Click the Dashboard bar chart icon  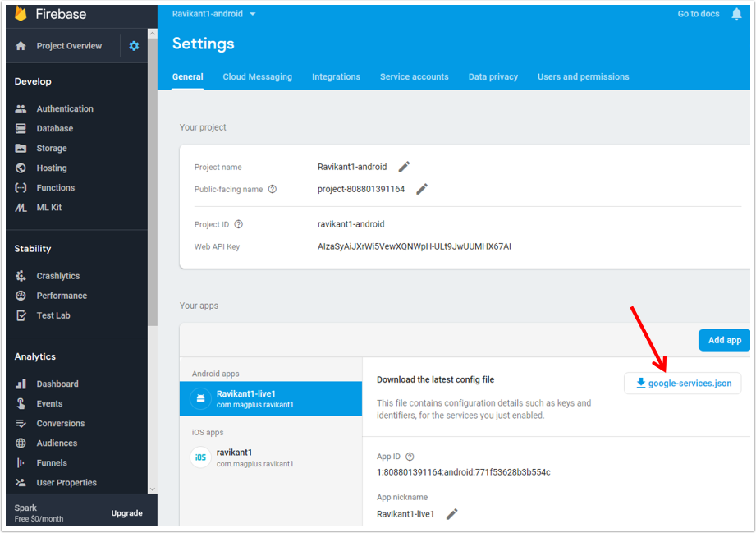[21, 384]
